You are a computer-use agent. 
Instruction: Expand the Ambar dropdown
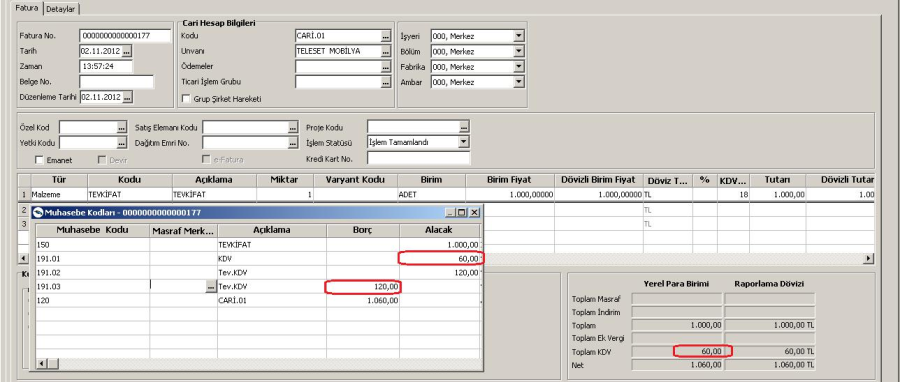pos(519,82)
